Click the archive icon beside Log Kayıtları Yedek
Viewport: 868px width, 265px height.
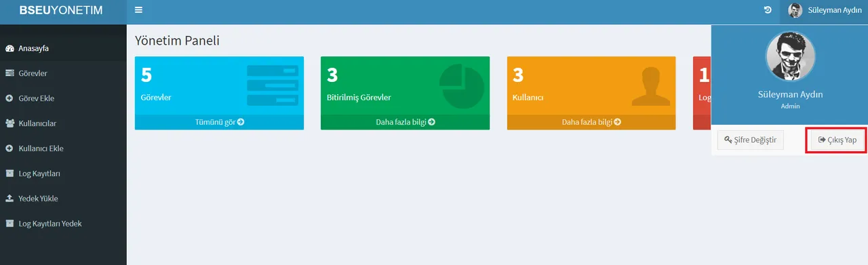coord(9,224)
